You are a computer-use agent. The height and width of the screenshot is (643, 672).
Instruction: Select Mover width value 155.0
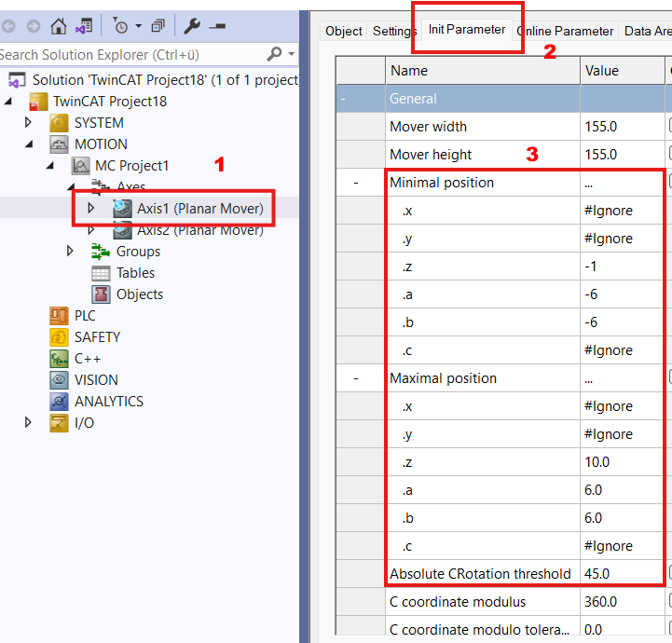coord(623,127)
